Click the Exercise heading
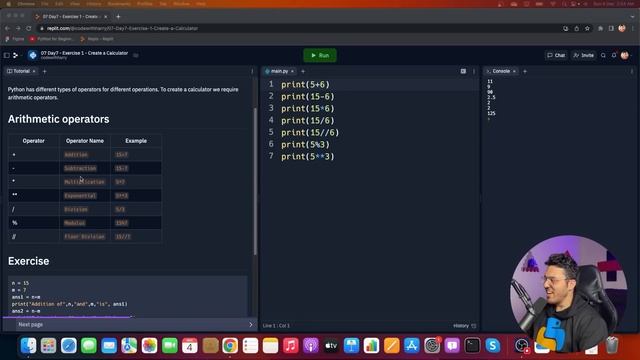 (29, 261)
